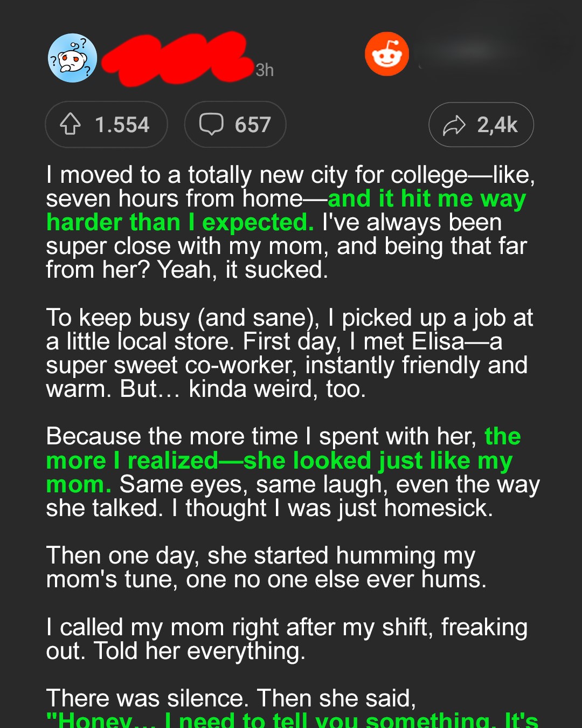Click the paragraph "I called my mom right after"
This screenshot has height=728, width=582.
[287, 639]
